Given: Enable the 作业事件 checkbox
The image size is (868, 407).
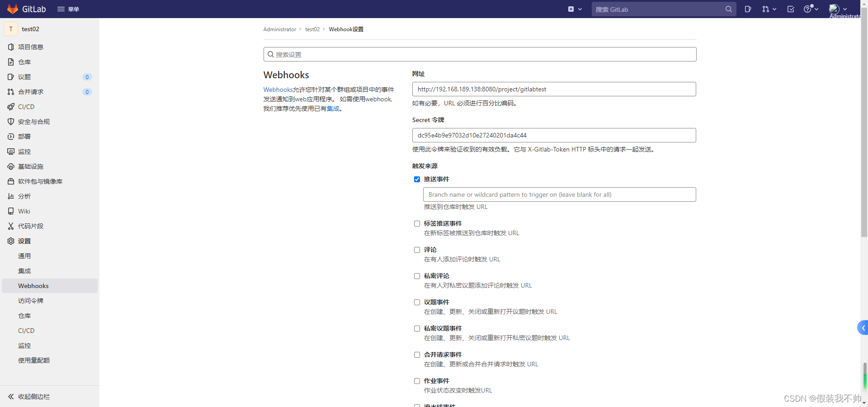Looking at the screenshot, I should click(417, 381).
